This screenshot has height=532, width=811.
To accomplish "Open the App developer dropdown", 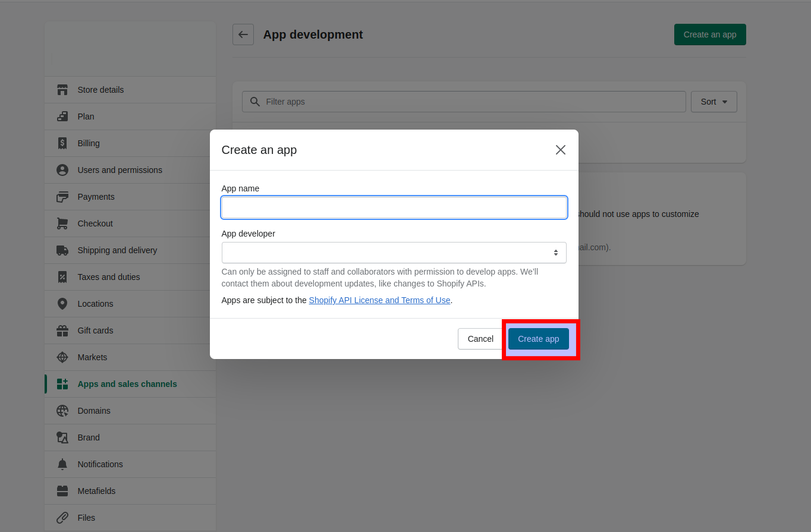I will click(394, 253).
